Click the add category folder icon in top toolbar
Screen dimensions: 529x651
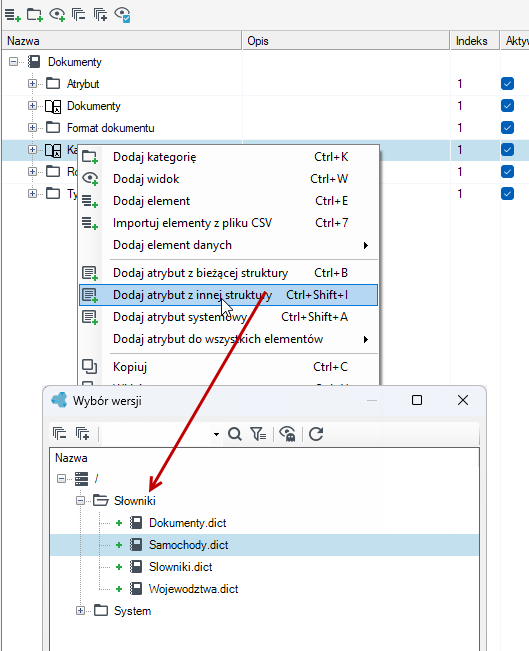point(35,15)
